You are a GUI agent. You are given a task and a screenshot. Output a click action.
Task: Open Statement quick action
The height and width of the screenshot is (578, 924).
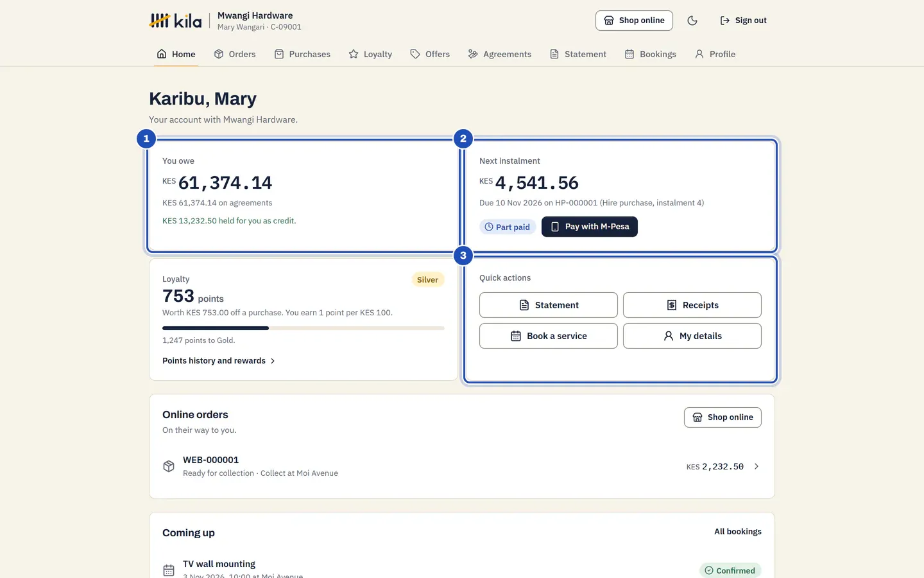coord(549,305)
